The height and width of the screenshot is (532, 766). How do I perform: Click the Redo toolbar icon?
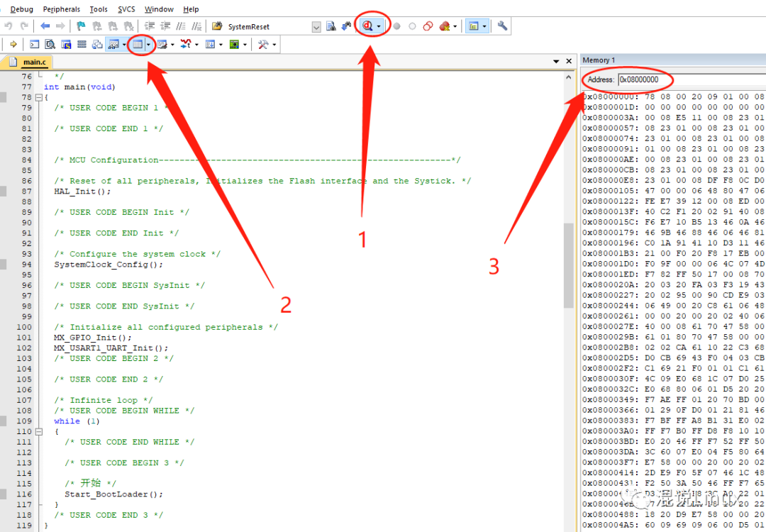coord(24,26)
